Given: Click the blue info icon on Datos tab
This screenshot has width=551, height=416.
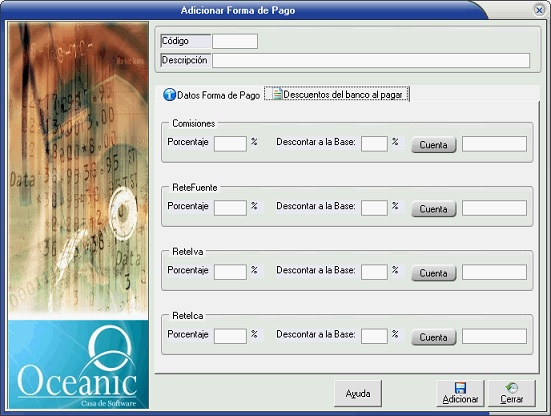Looking at the screenshot, I should [169, 95].
